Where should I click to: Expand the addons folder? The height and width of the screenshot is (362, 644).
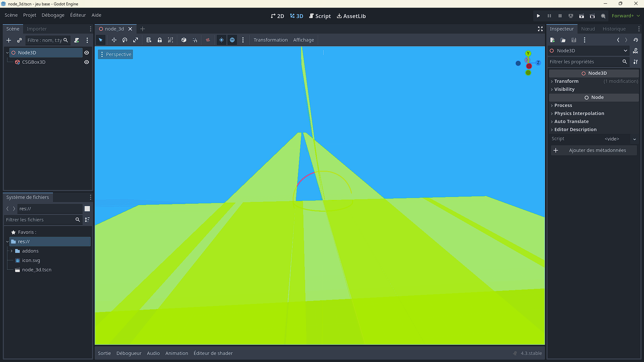tap(11, 251)
